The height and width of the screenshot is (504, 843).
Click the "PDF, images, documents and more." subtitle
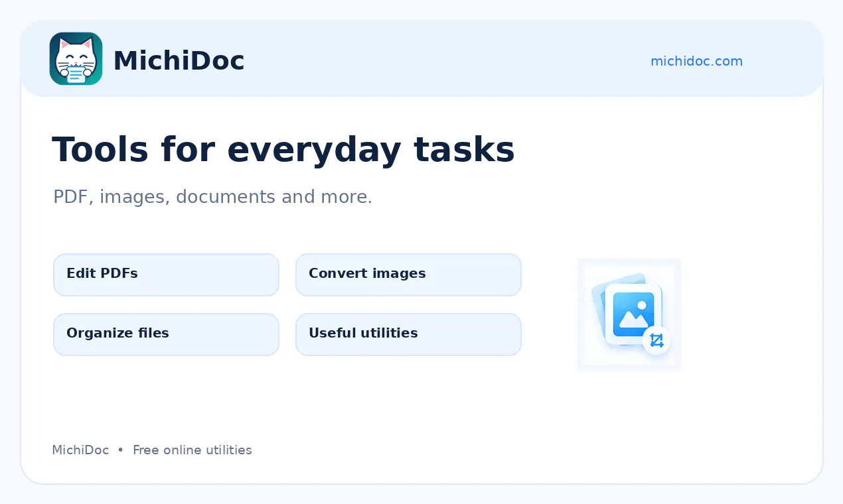(212, 197)
